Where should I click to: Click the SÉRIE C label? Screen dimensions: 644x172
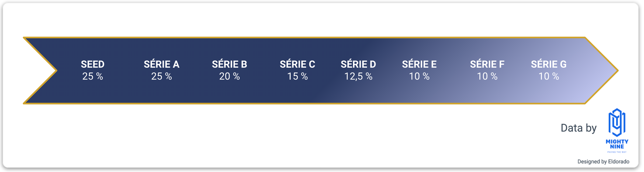click(297, 64)
